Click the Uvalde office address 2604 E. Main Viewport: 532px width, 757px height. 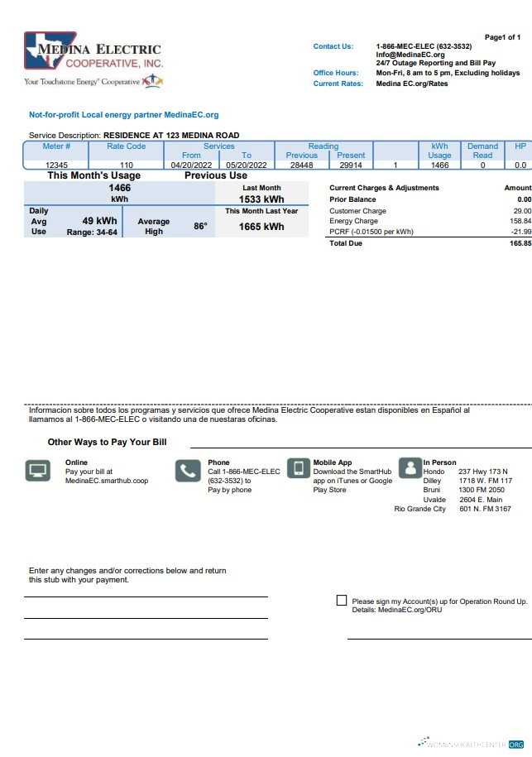[481, 500]
